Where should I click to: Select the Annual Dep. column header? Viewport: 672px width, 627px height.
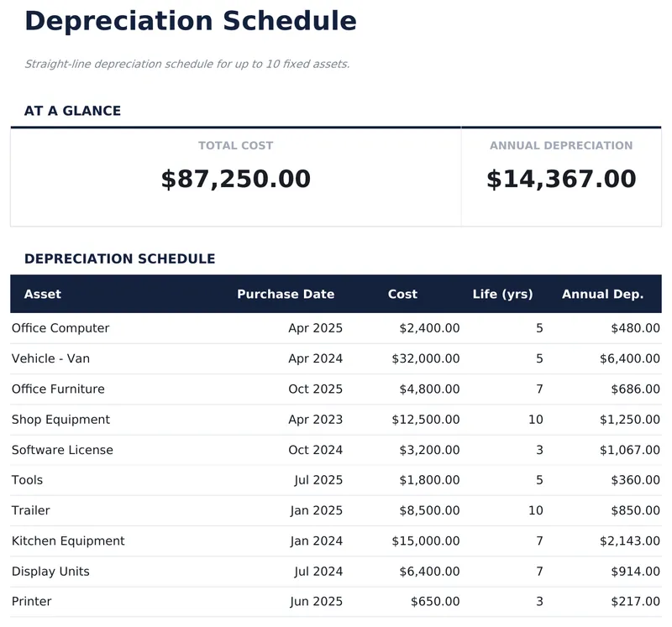602,295
